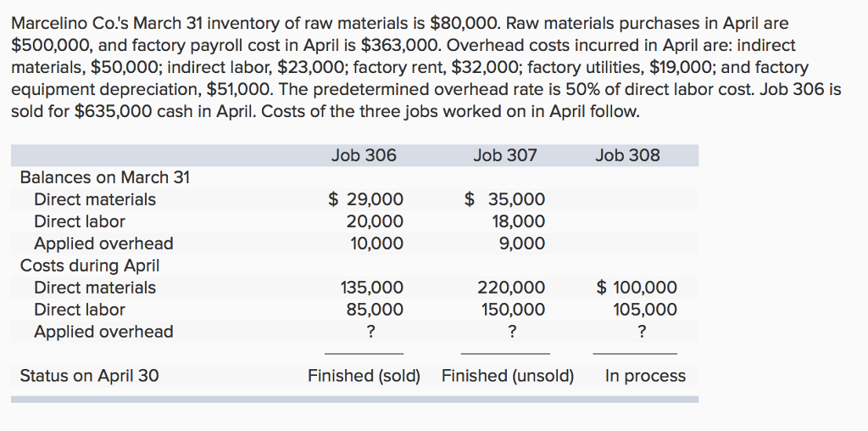Select the 150,000 direct labor cell
The image size is (868, 431).
tap(513, 310)
